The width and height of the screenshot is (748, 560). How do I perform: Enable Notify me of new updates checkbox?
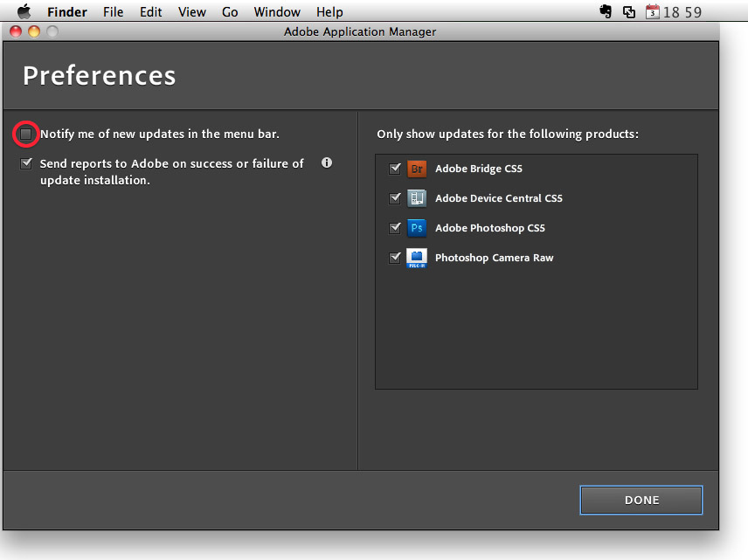(25, 134)
